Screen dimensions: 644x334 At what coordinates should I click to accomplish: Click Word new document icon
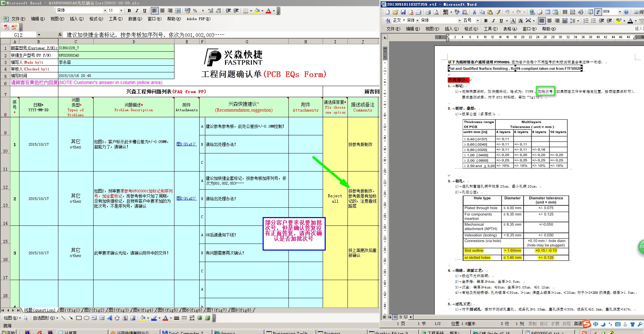tap(387, 12)
